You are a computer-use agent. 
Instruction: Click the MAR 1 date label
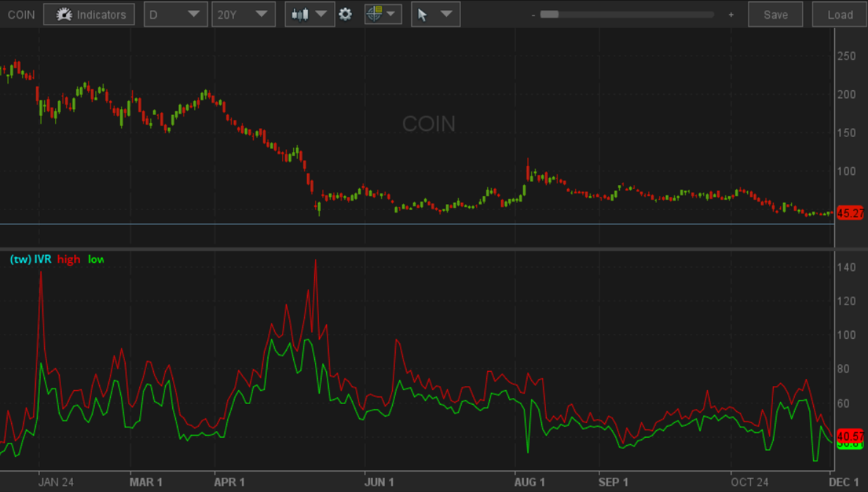(145, 482)
